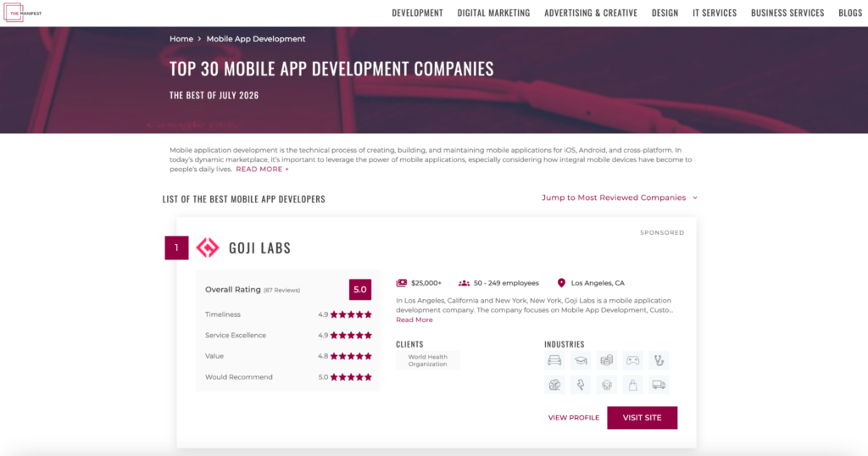The height and width of the screenshot is (456, 868).
Task: Click the Los Angeles, CA location text
Action: point(598,283)
